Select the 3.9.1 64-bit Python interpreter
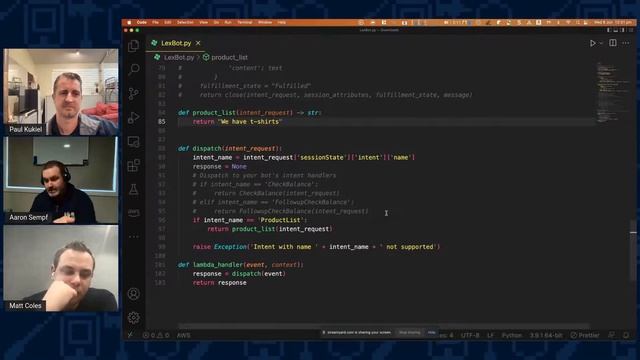 [546, 335]
